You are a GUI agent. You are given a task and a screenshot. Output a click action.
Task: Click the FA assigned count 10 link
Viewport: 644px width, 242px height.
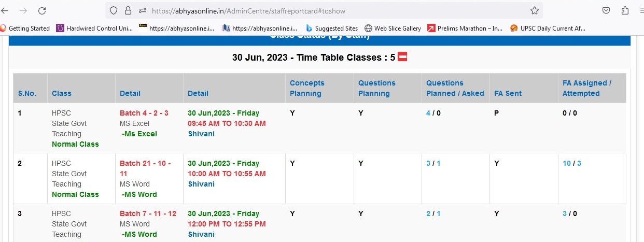pyautogui.click(x=567, y=163)
